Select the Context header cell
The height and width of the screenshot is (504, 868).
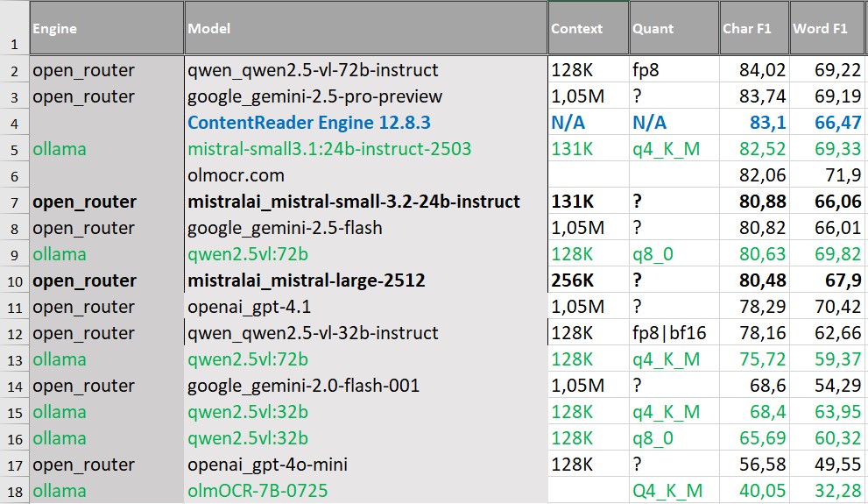point(588,29)
